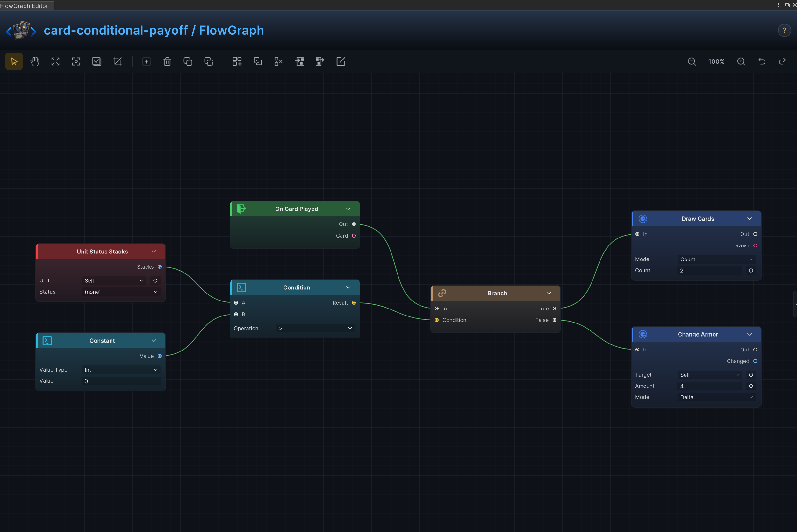Click the Branch True output port
Viewport: 797px width, 532px height.
click(555, 309)
